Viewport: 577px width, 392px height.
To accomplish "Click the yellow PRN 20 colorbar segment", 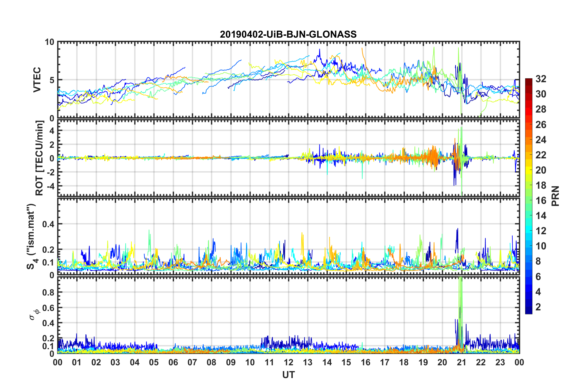I will 528,170.
